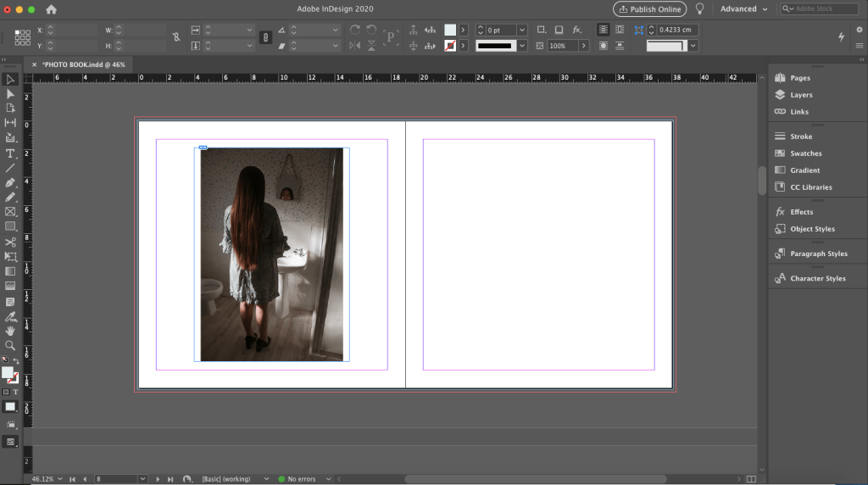This screenshot has height=485, width=868.
Task: Toggle constrain proportions for scaling link
Action: click(264, 37)
